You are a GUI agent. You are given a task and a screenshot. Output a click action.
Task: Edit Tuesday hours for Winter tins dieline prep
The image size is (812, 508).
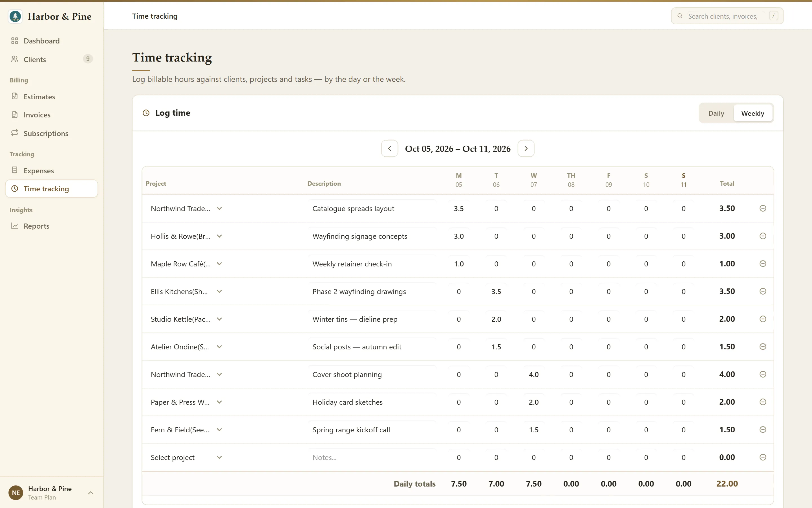point(496,319)
